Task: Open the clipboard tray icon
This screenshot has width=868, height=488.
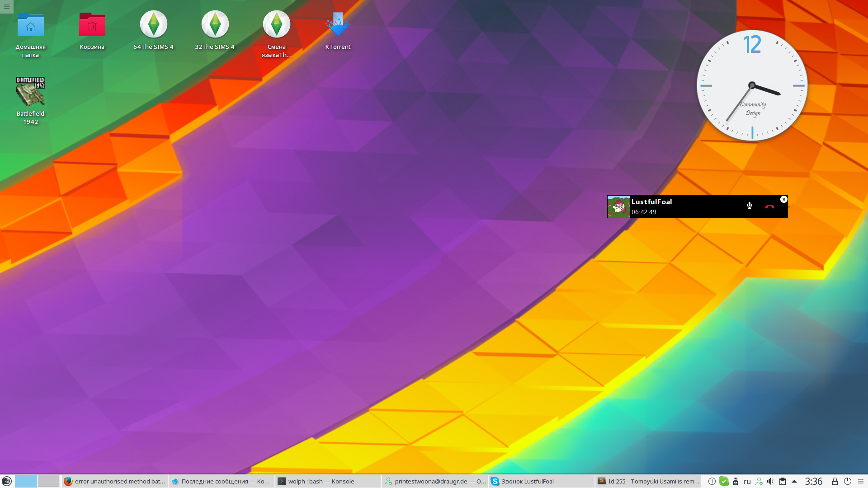Action: point(783,481)
